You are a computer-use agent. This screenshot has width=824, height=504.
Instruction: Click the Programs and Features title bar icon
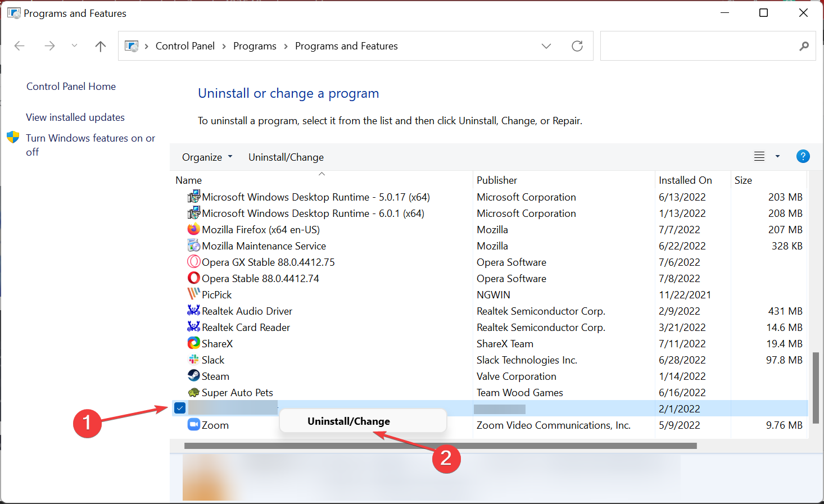coord(13,13)
